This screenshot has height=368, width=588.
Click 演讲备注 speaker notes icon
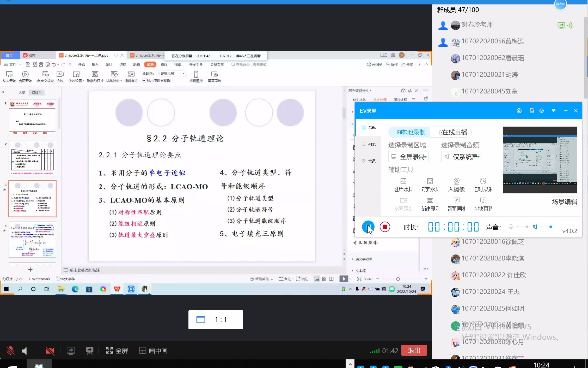(x=131, y=77)
